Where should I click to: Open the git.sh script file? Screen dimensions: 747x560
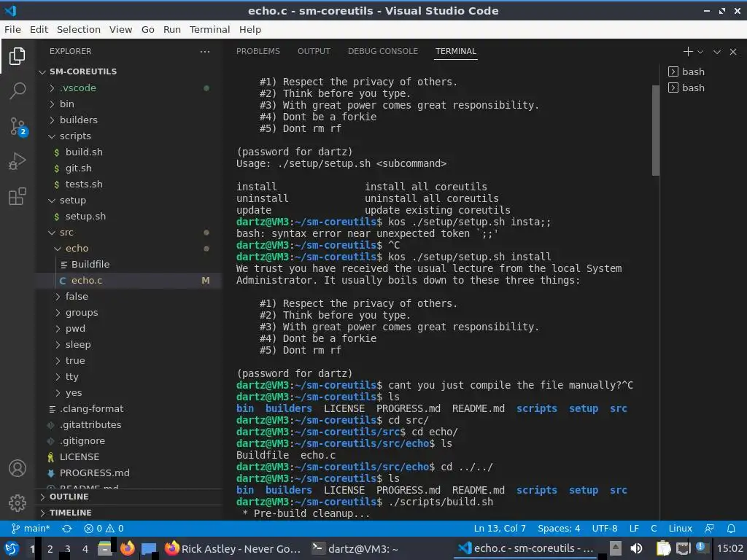pos(128,168)
